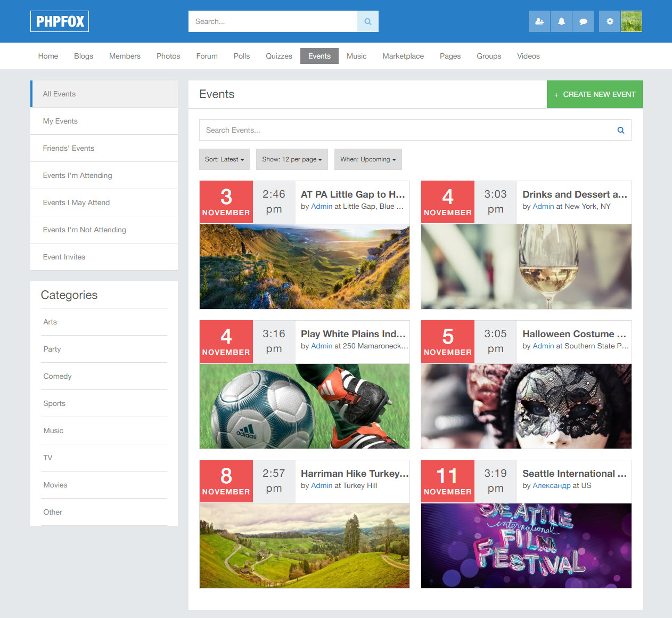Click the user profile avatar
The image size is (672, 618).
click(632, 21)
